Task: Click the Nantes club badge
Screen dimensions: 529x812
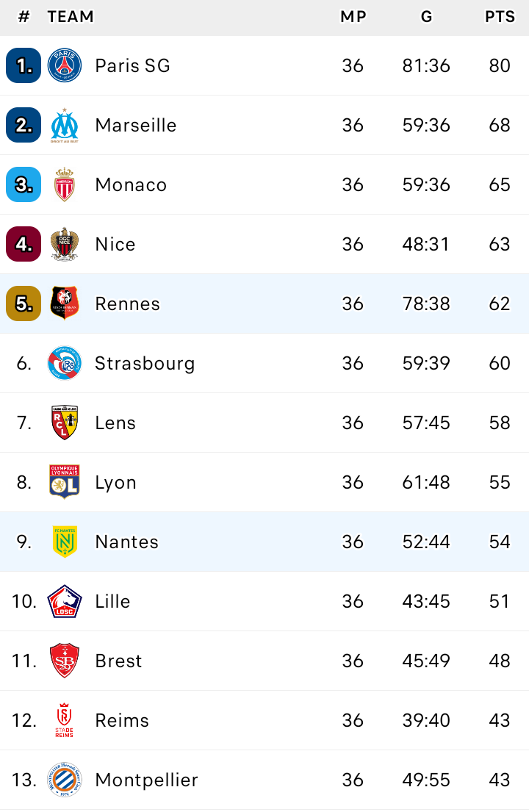Action: coord(65,542)
